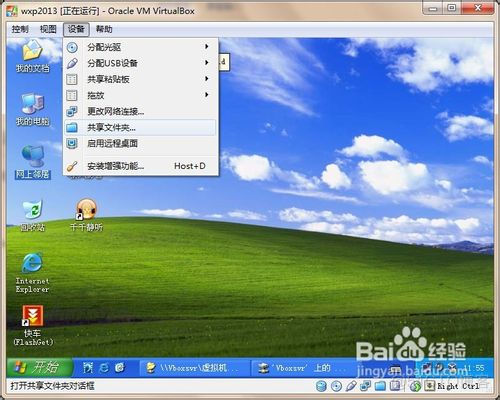Select 千千静听 desktop shortcut
This screenshot has width=500, height=400.
pos(86,215)
